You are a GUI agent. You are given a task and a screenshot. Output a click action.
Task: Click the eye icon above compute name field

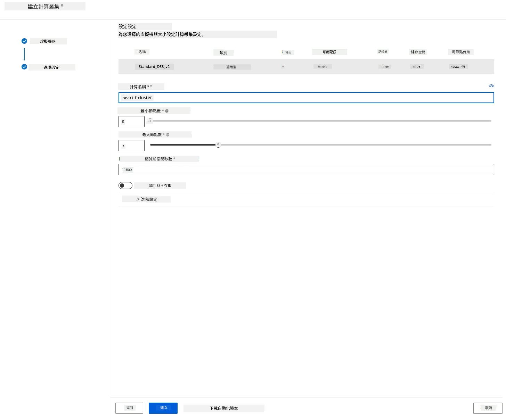(491, 86)
